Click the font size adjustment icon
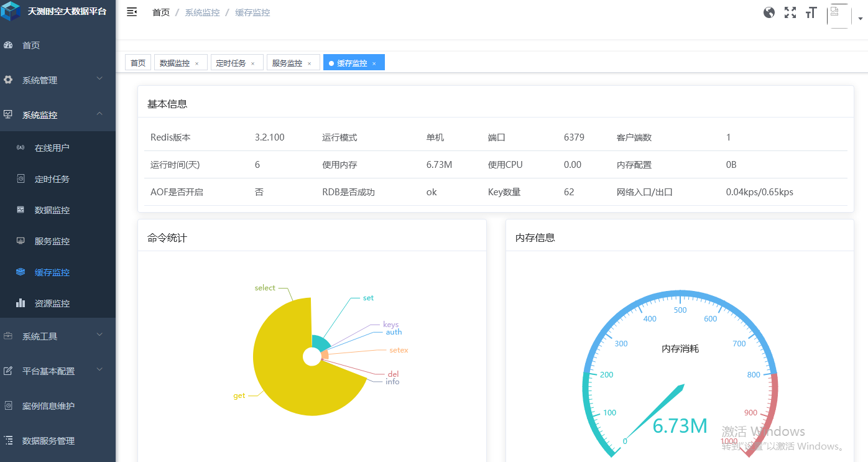 pyautogui.click(x=810, y=12)
